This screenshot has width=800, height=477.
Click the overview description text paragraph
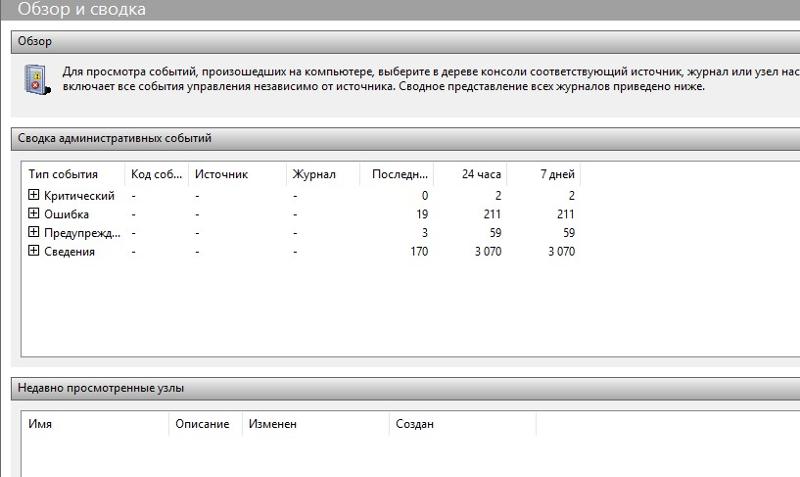pyautogui.click(x=431, y=79)
